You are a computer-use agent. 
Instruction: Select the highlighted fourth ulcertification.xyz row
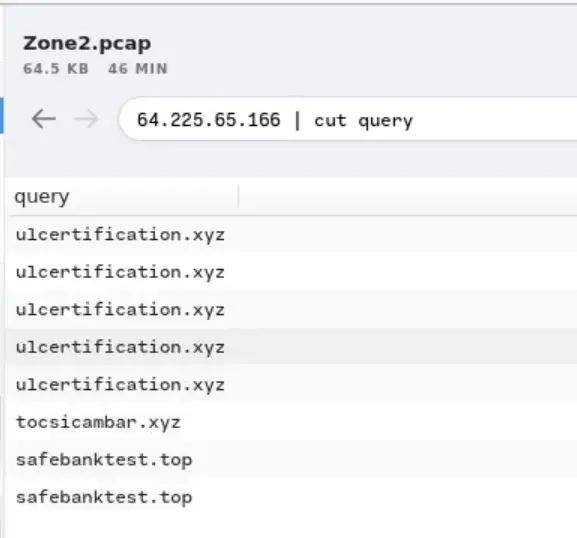(x=291, y=347)
